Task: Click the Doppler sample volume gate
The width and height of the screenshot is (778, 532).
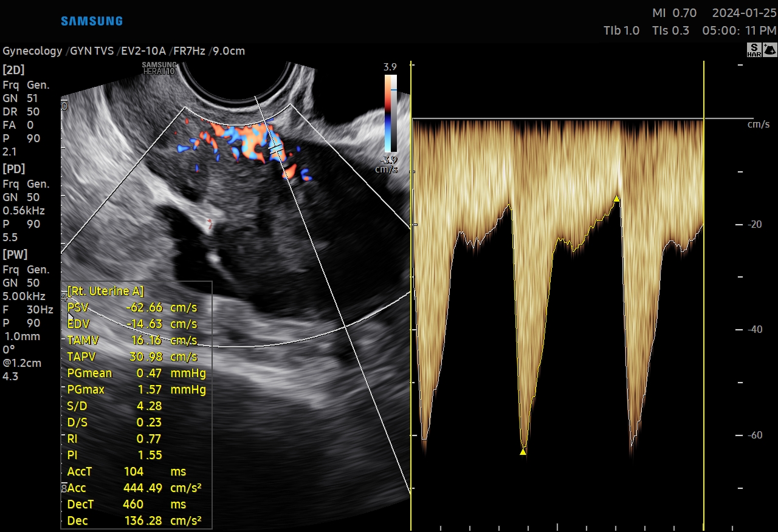Action: 275,148
